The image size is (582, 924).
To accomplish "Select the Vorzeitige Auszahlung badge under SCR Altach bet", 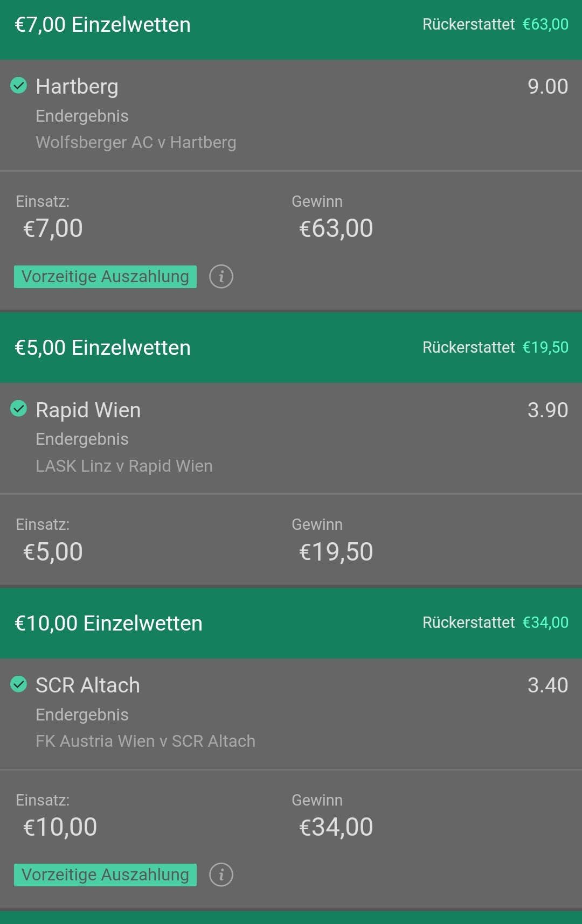I will pyautogui.click(x=105, y=875).
